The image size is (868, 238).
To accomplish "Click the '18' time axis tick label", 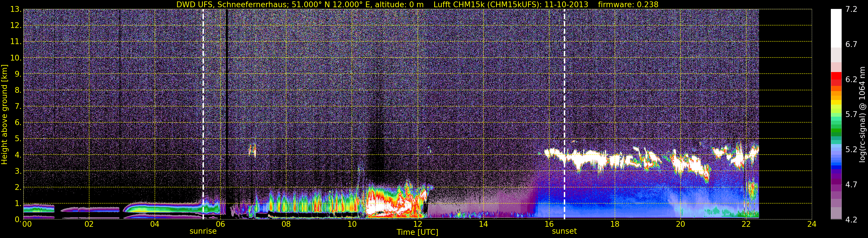I will click(x=614, y=224).
